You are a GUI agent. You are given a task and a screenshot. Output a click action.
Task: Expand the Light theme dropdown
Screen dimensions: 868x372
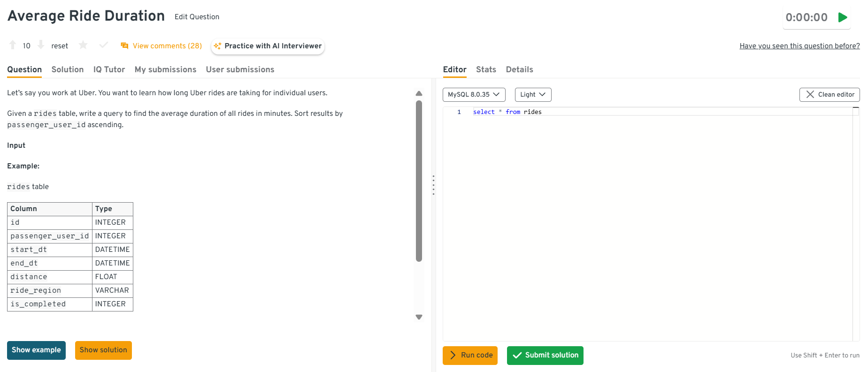tap(533, 95)
